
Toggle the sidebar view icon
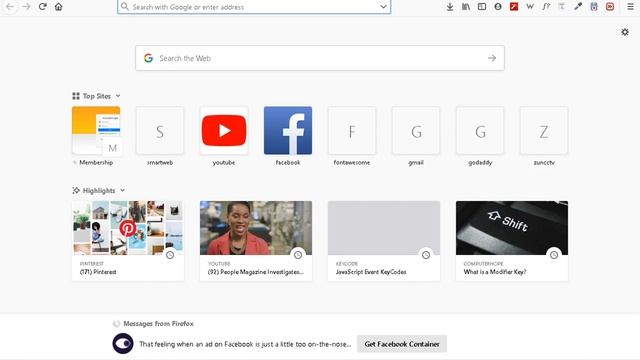(x=482, y=7)
